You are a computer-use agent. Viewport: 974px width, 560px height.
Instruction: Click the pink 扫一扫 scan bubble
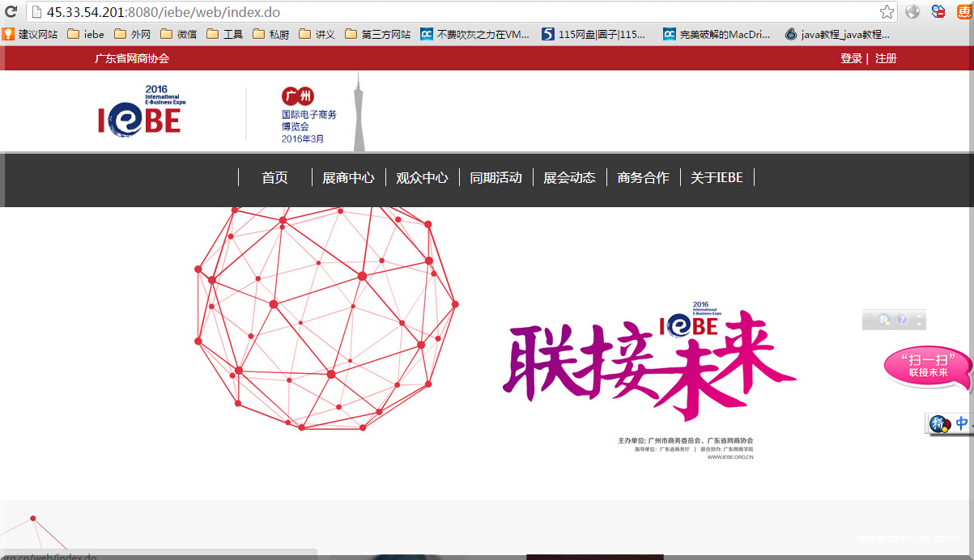[x=925, y=366]
